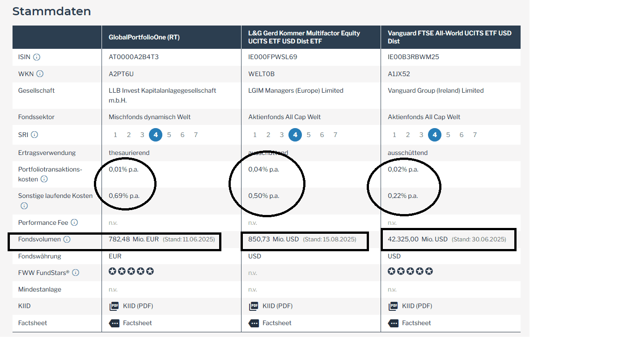
Task: Select WKN value A2PT6U
Action: pyautogui.click(x=121, y=74)
